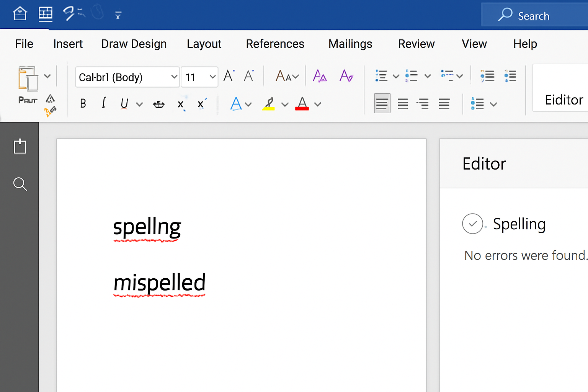588x392 pixels.
Task: Expand the Bullets dropdown arrow
Action: pyautogui.click(x=396, y=76)
